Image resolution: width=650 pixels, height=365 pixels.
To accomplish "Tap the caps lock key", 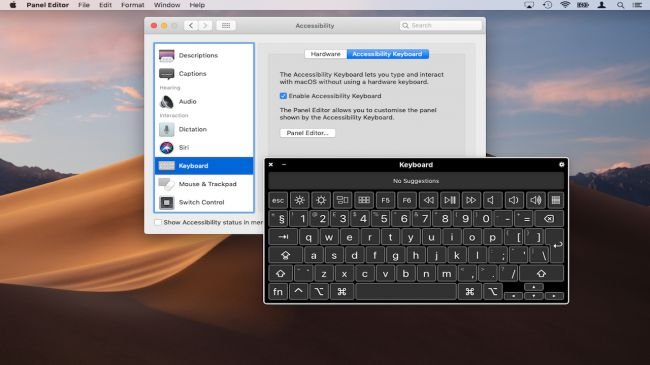I will [x=285, y=255].
